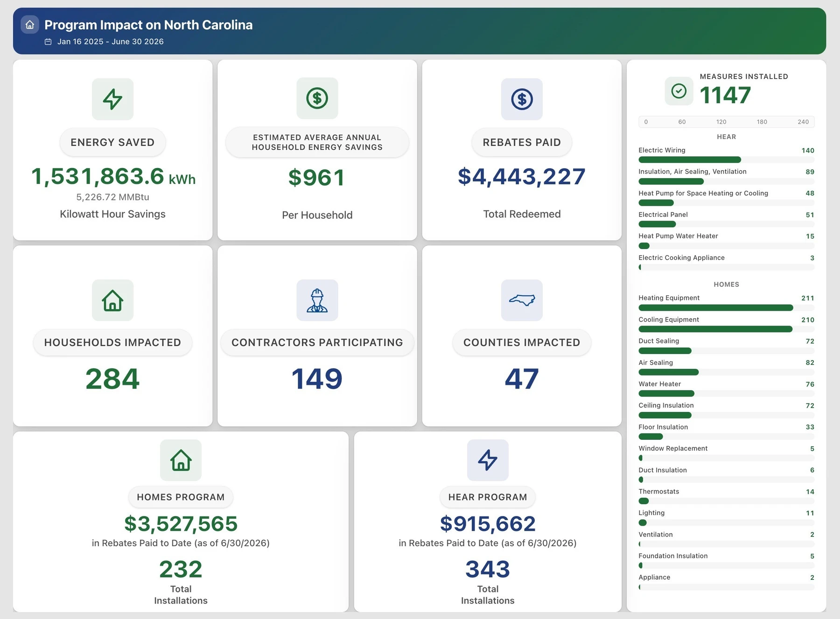Click the '$4,443,227' rebates value

pyautogui.click(x=522, y=177)
